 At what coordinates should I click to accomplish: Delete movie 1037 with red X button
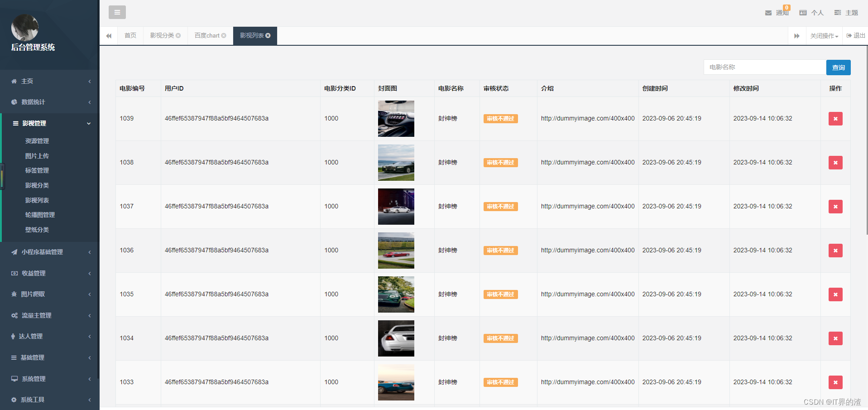(x=835, y=207)
